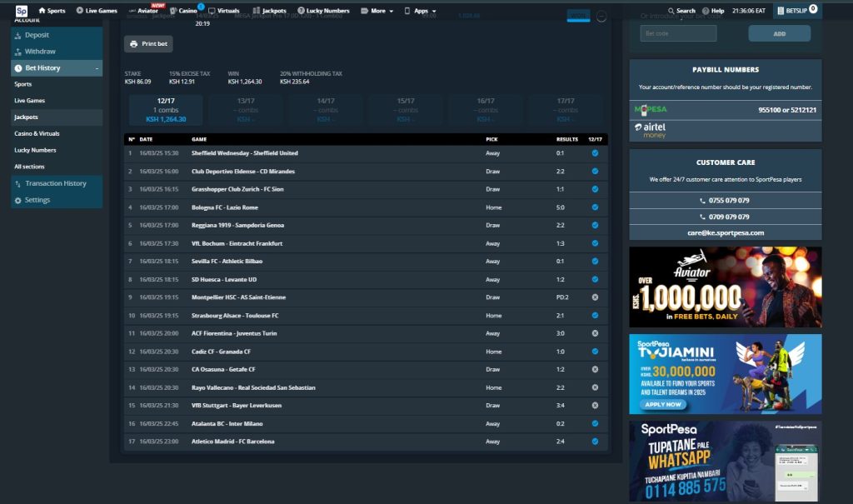853x504 pixels.
Task: Open Help from the top bar
Action: pyautogui.click(x=713, y=10)
